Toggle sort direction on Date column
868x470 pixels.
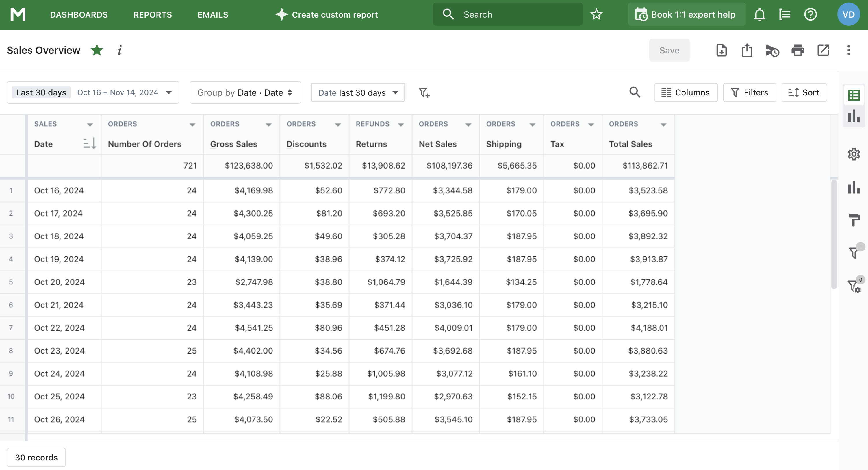[x=89, y=144]
